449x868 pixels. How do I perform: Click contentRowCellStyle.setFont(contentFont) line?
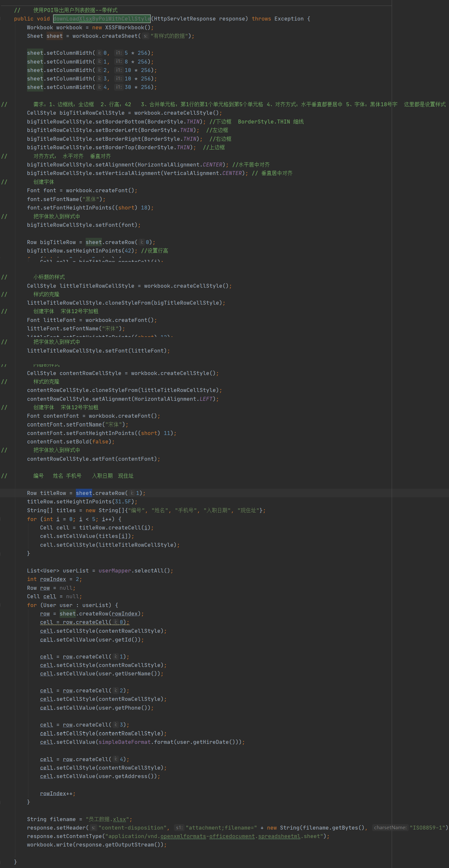(94, 459)
